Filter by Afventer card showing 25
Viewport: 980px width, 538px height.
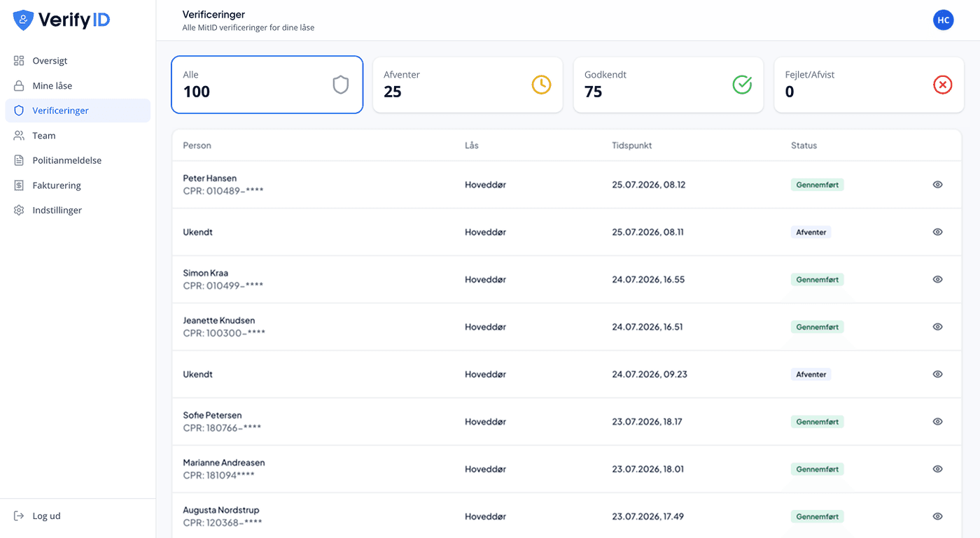click(x=468, y=85)
